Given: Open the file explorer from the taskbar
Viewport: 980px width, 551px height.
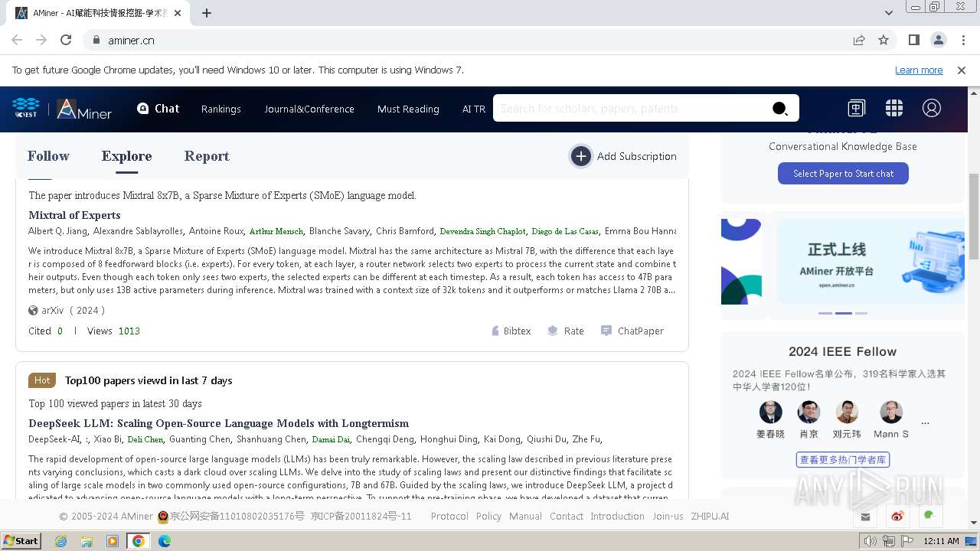Looking at the screenshot, I should (x=87, y=541).
